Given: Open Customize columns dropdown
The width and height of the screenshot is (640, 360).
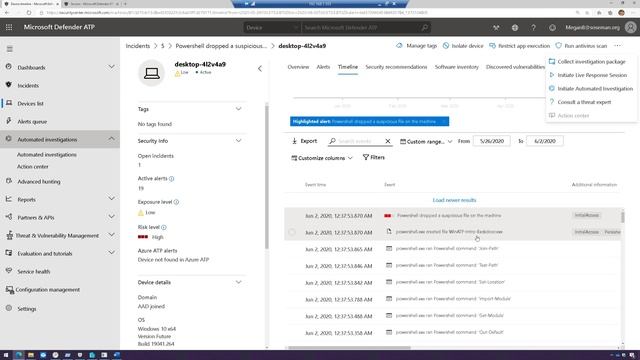Looking at the screenshot, I should pyautogui.click(x=322, y=158).
